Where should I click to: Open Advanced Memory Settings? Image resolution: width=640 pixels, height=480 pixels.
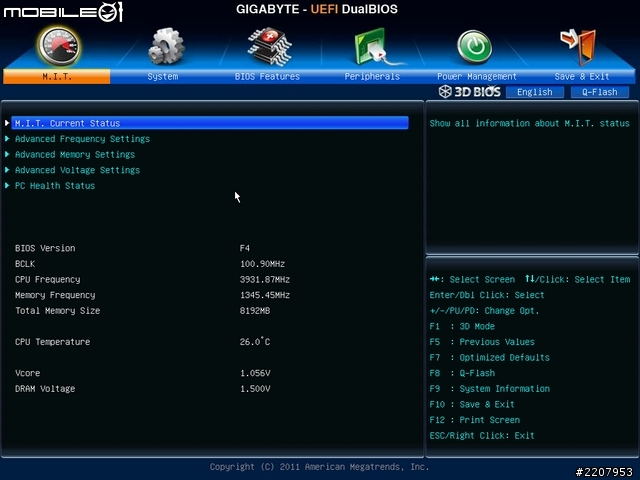point(75,154)
